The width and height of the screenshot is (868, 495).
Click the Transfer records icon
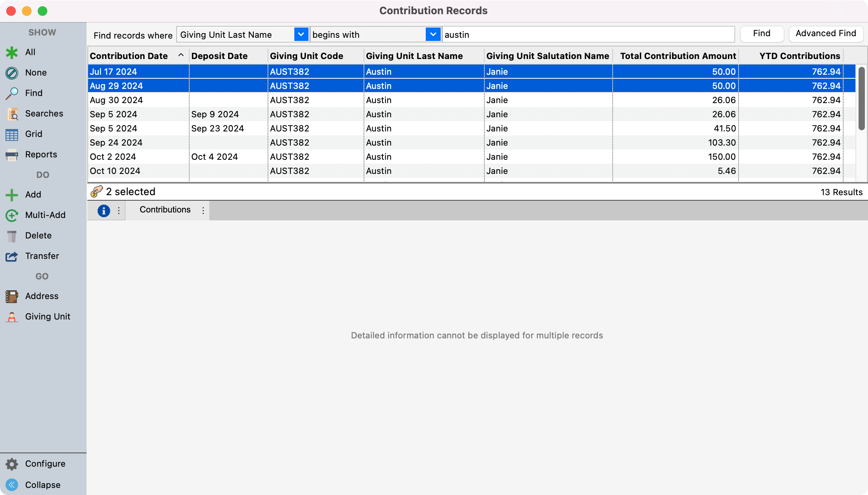coord(12,256)
